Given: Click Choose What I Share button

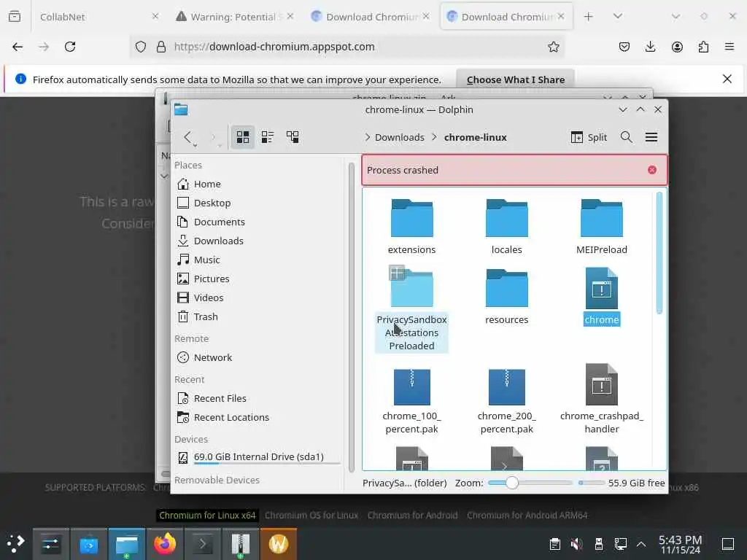Looking at the screenshot, I should [x=516, y=79].
